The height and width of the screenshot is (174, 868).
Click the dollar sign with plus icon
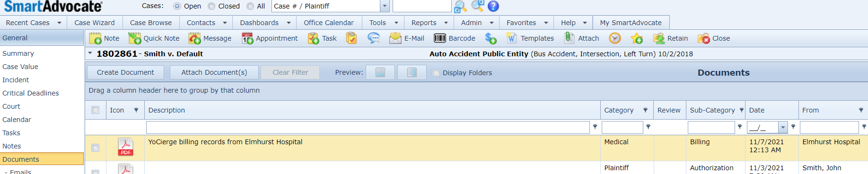tap(491, 38)
